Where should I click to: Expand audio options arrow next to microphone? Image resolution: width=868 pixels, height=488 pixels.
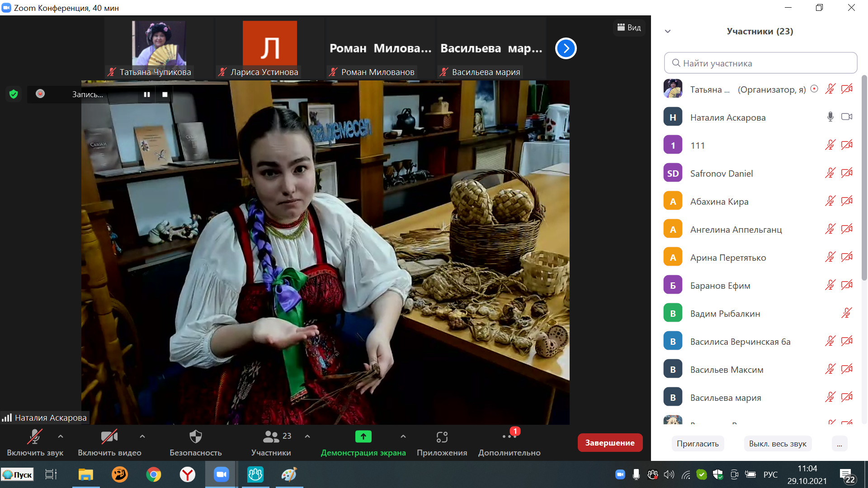61,436
